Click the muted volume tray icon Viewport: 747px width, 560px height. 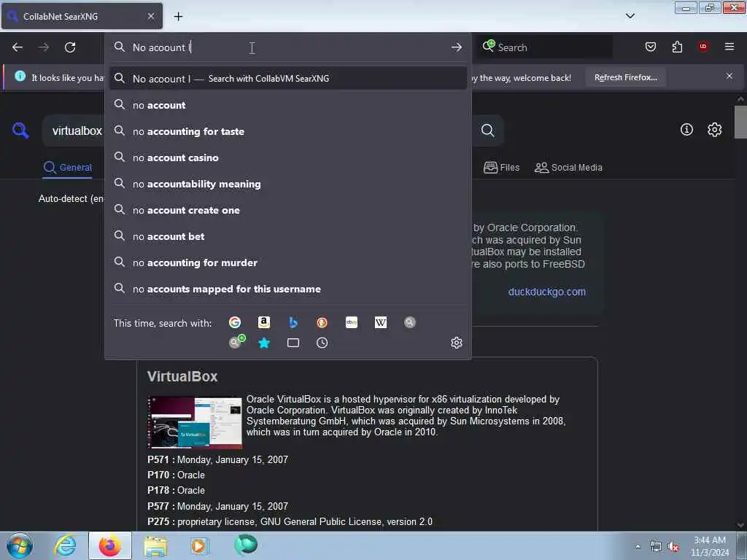coord(673,547)
